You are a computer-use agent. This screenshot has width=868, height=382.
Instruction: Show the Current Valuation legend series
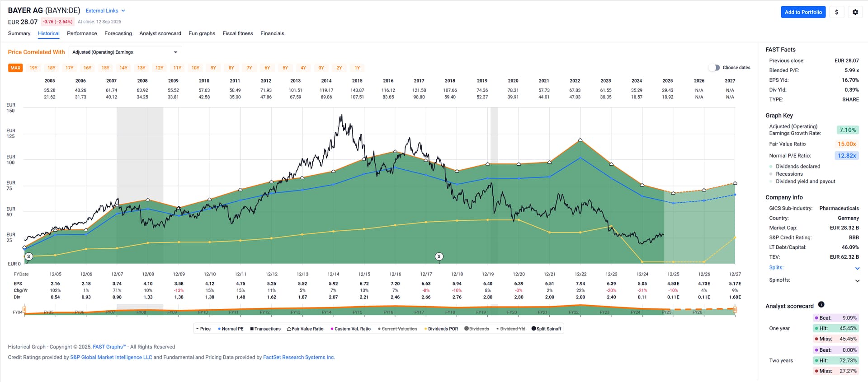coord(379,329)
